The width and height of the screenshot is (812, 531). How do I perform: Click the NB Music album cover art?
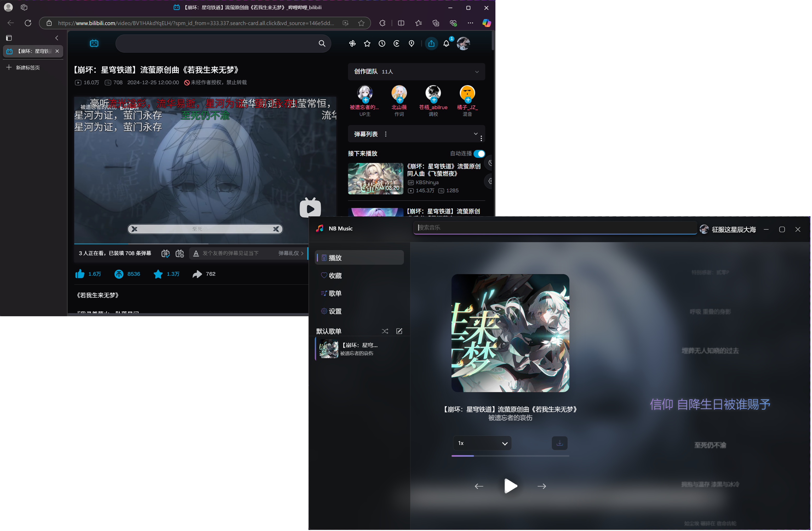click(511, 334)
